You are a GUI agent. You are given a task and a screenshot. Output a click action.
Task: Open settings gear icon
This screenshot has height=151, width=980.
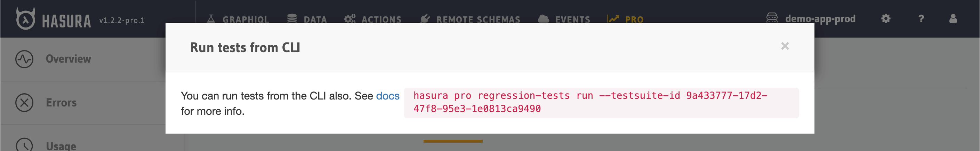886,19
